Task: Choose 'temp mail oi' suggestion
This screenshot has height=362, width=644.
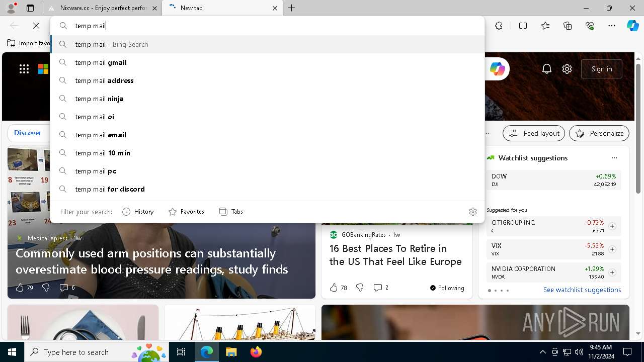Action: (268, 117)
